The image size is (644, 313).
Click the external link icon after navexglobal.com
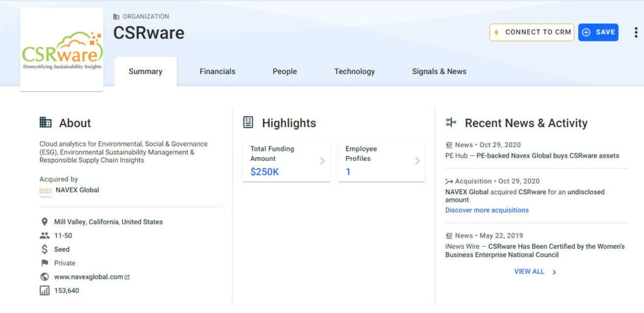point(127,277)
